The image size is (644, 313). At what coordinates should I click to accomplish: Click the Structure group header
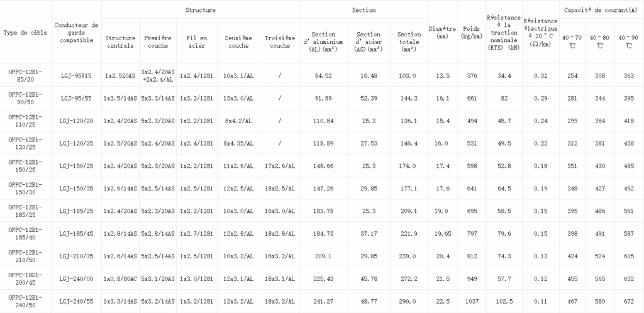[x=201, y=10]
